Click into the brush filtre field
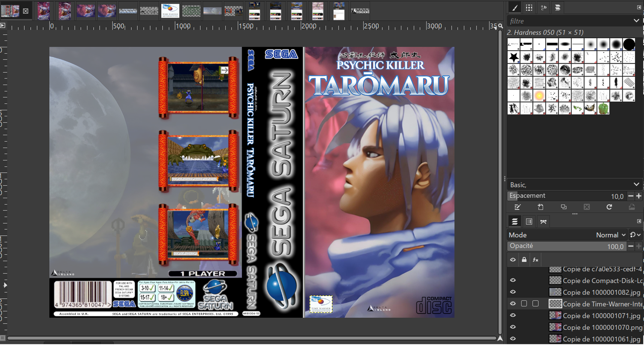This screenshot has width=644, height=345. (x=570, y=21)
